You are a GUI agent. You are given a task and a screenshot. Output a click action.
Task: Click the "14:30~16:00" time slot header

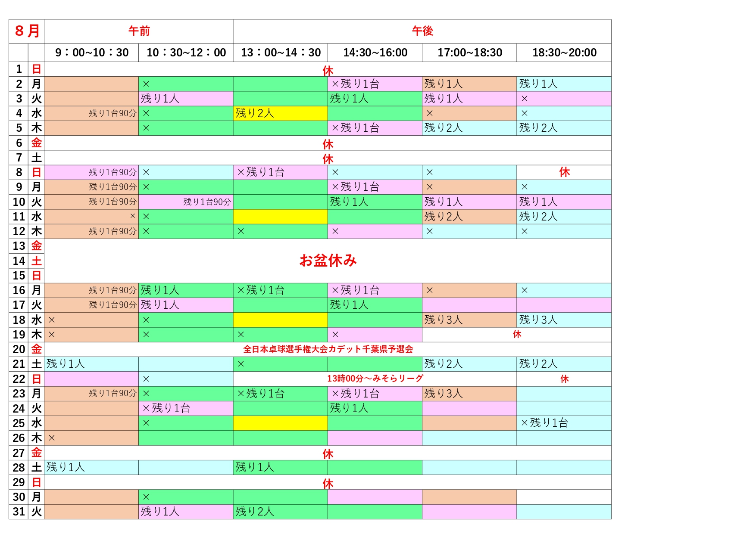coord(375,53)
